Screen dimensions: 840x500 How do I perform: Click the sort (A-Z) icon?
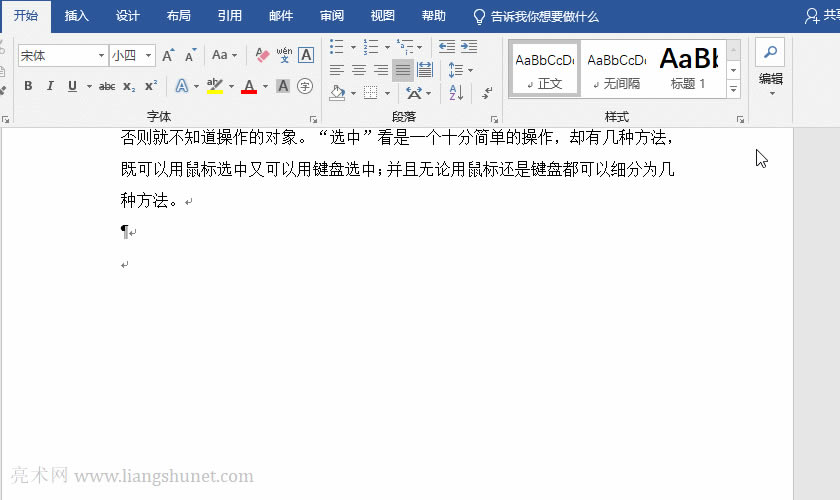click(456, 93)
